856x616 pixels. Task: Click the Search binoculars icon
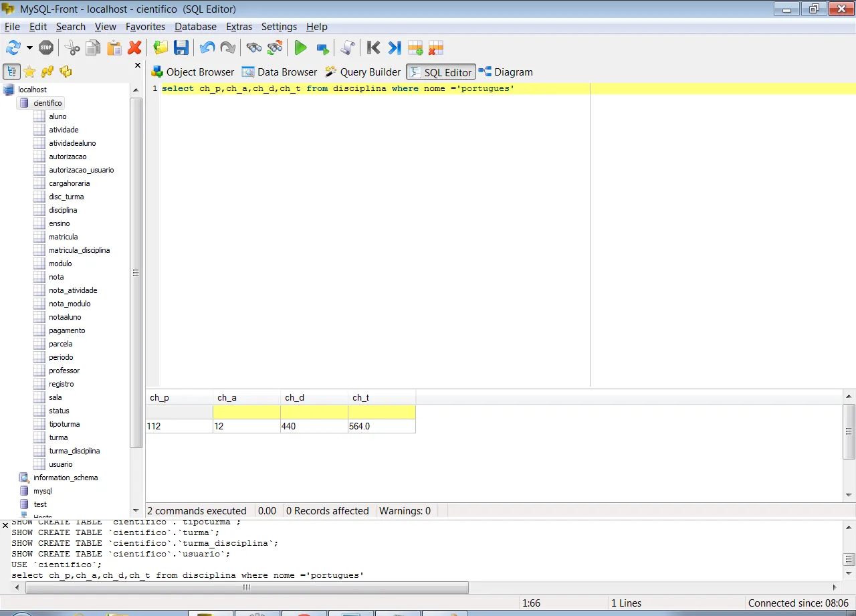point(253,48)
